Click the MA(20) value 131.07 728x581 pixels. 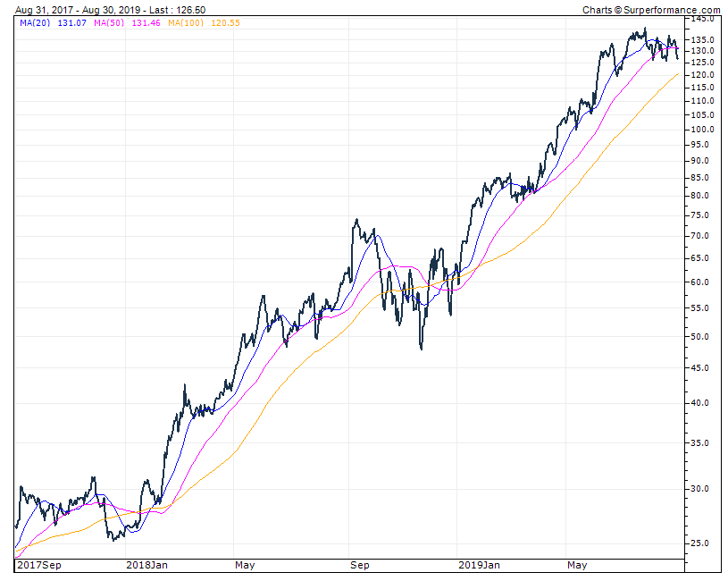click(72, 22)
